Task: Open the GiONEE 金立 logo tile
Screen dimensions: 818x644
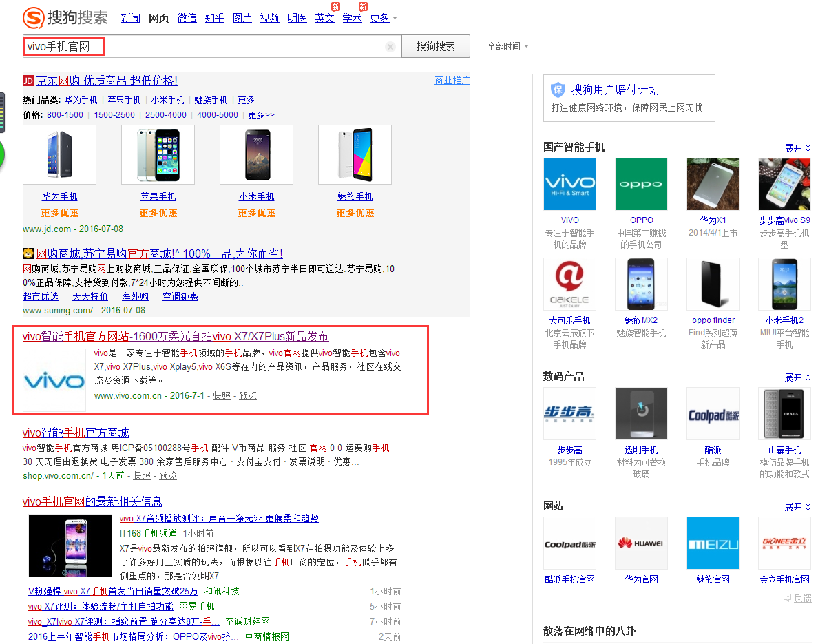Action: 785,543
